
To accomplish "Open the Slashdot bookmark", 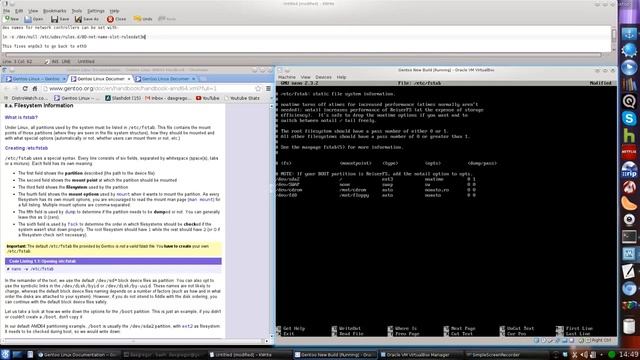I will click(123, 98).
